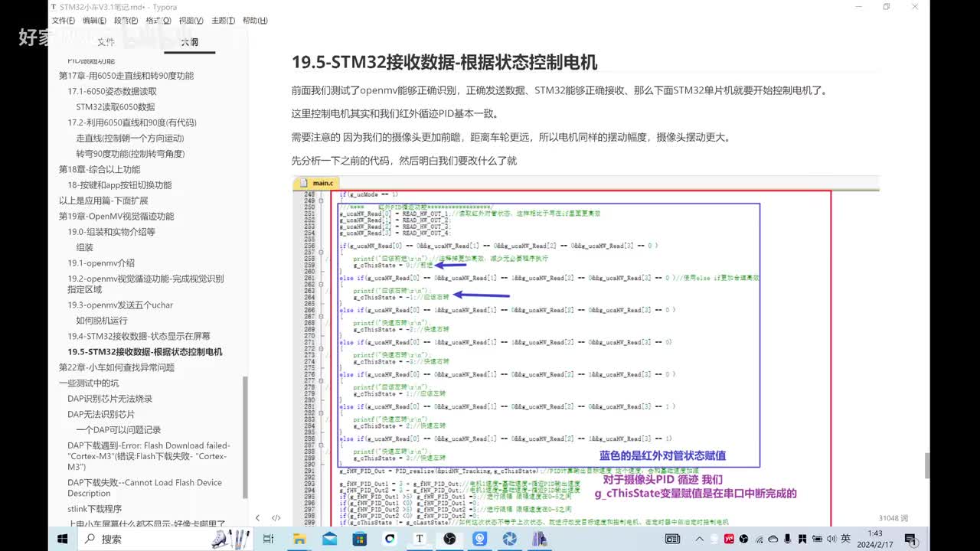Open the 主题(T) menu
The height and width of the screenshot is (551, 980).
(223, 21)
